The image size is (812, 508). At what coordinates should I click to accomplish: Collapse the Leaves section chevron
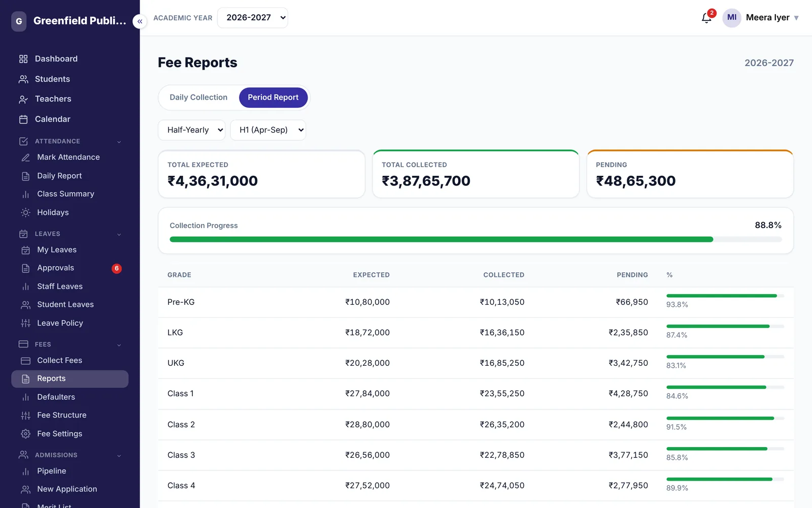[x=119, y=234]
